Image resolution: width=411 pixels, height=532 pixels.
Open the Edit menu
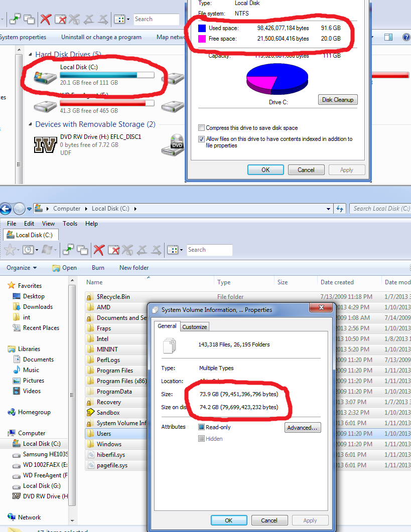coord(29,224)
